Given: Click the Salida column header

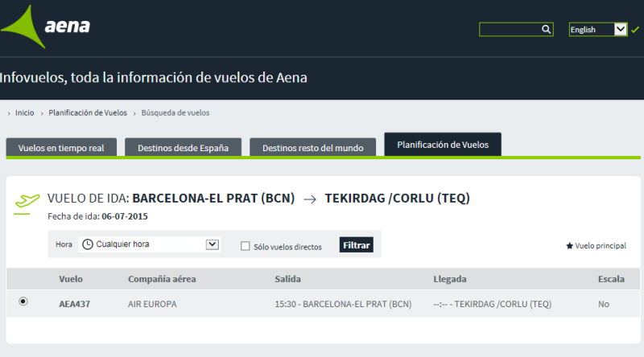Looking at the screenshot, I should 287,279.
